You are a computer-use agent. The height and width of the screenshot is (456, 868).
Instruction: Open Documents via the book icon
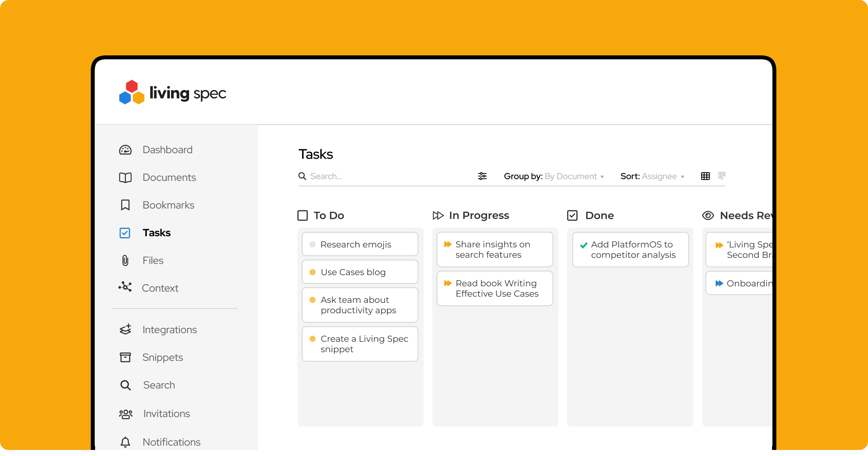(x=125, y=178)
